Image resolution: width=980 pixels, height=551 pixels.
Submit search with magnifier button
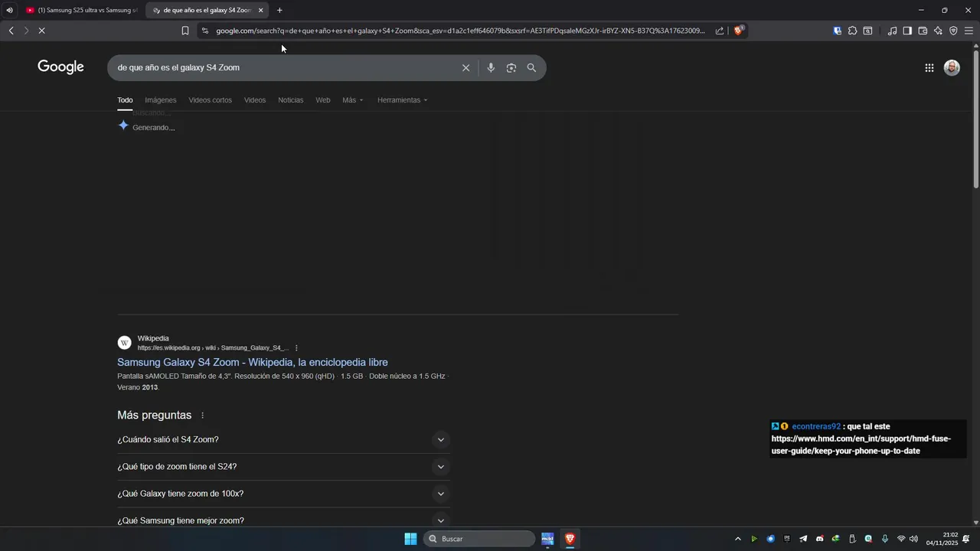pyautogui.click(x=531, y=68)
